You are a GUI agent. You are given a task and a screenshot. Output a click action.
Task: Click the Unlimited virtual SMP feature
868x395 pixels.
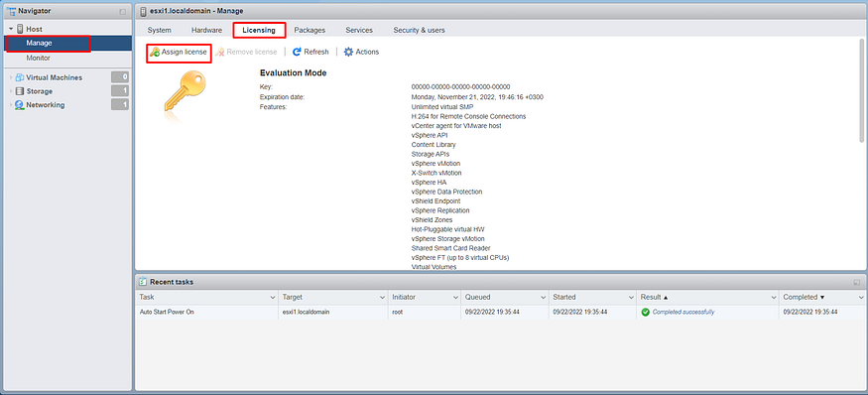pyautogui.click(x=442, y=106)
